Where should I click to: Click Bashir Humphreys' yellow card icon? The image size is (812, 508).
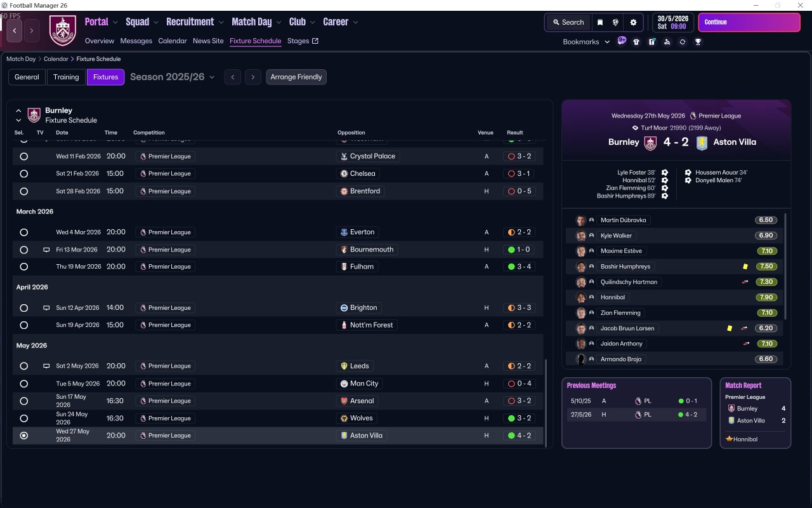pos(745,267)
